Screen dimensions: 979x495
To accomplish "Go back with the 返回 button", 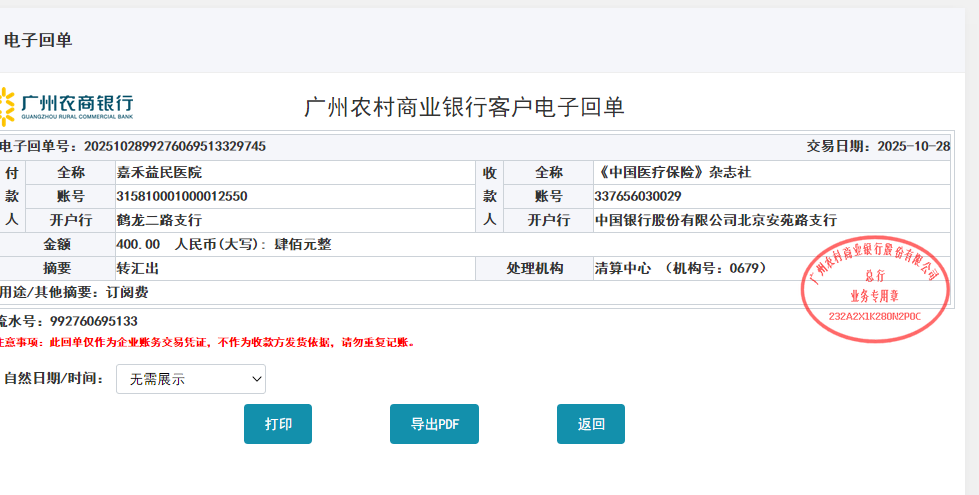I will pyautogui.click(x=590, y=424).
